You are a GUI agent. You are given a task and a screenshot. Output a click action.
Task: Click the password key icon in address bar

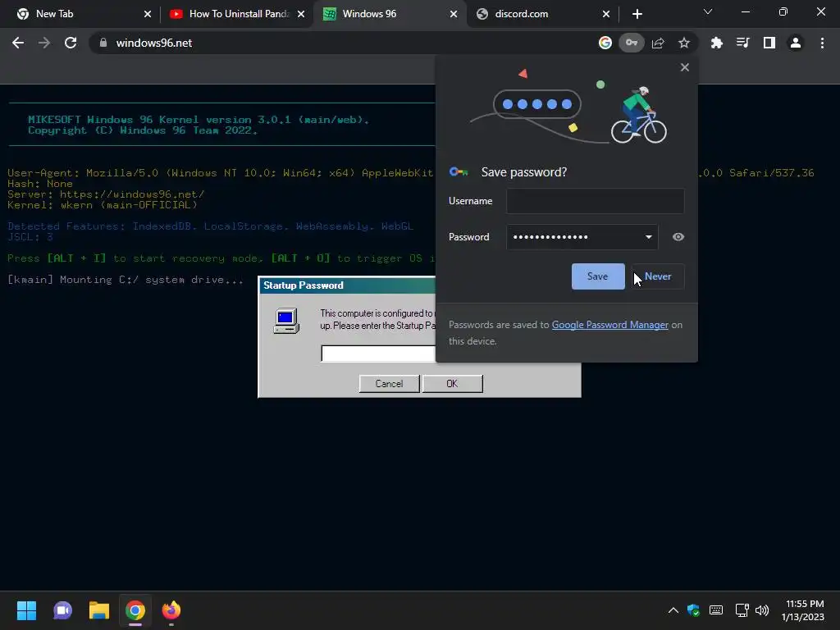click(x=631, y=43)
